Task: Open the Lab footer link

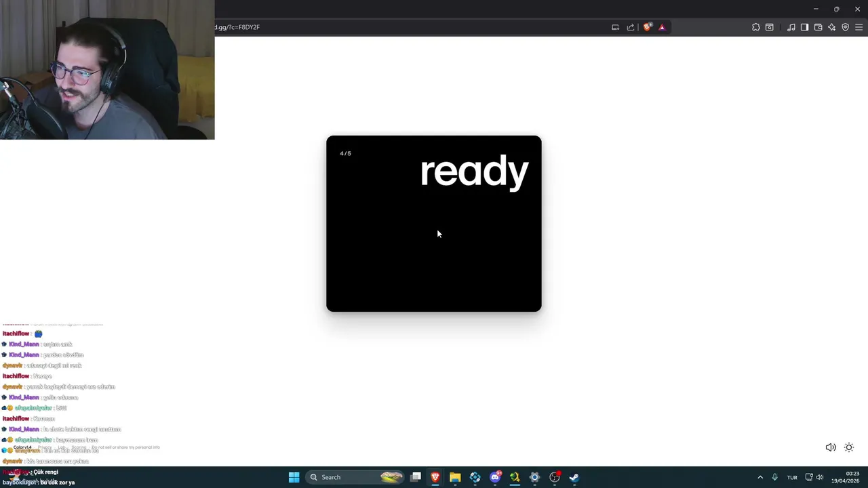Action: [x=62, y=447]
